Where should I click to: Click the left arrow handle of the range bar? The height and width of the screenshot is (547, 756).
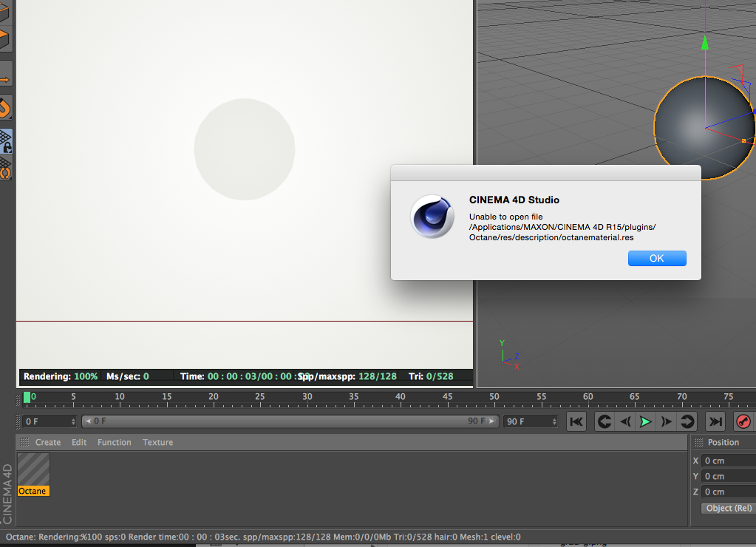pyautogui.click(x=88, y=421)
